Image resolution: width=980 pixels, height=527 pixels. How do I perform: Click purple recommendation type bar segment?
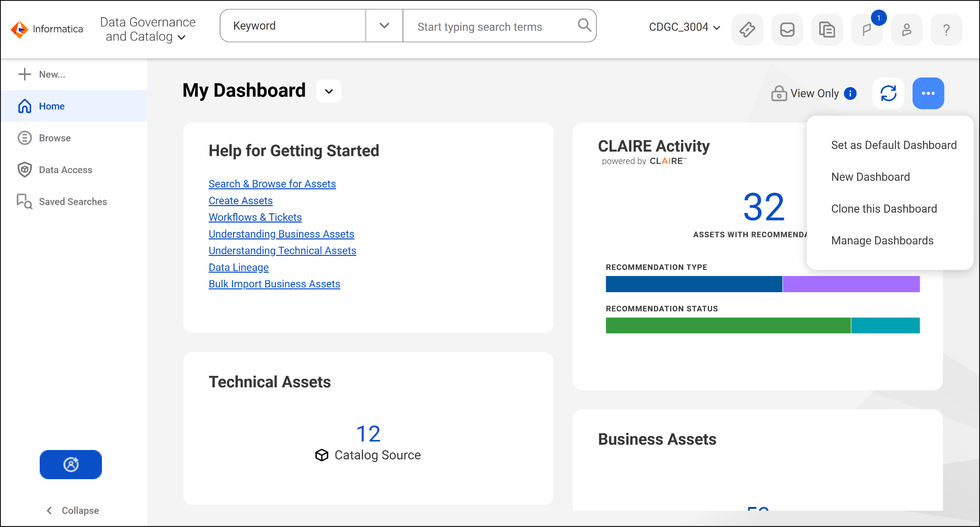pyautogui.click(x=851, y=284)
